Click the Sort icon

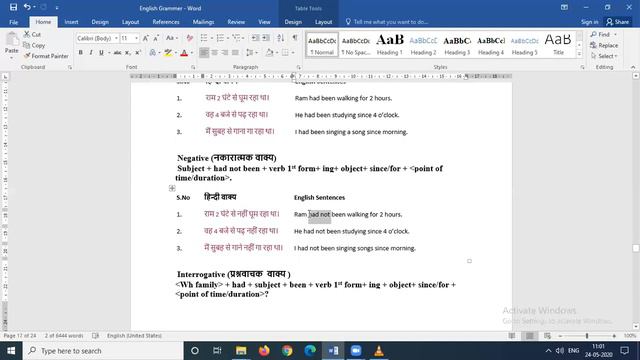pos(280,38)
